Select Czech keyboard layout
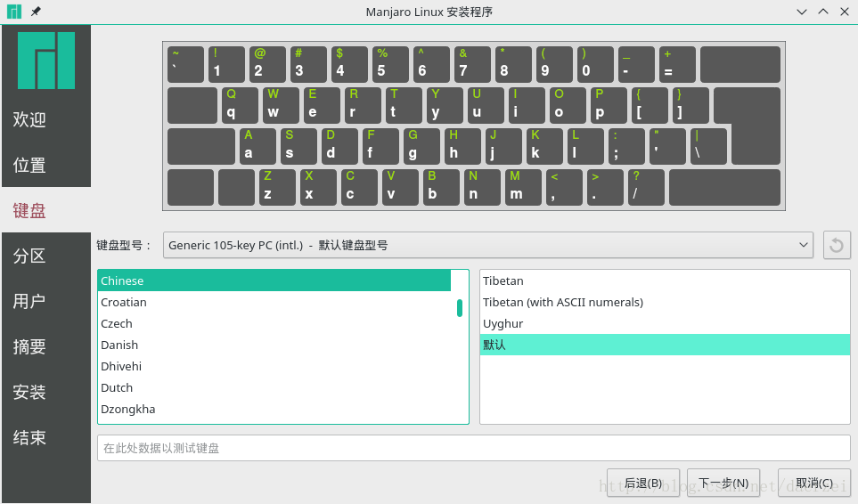Viewport: 858px width, 504px height. click(x=274, y=323)
